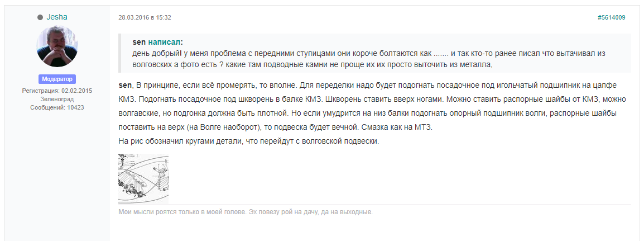
Task: Open post permalink #5614009
Action: coord(611,18)
